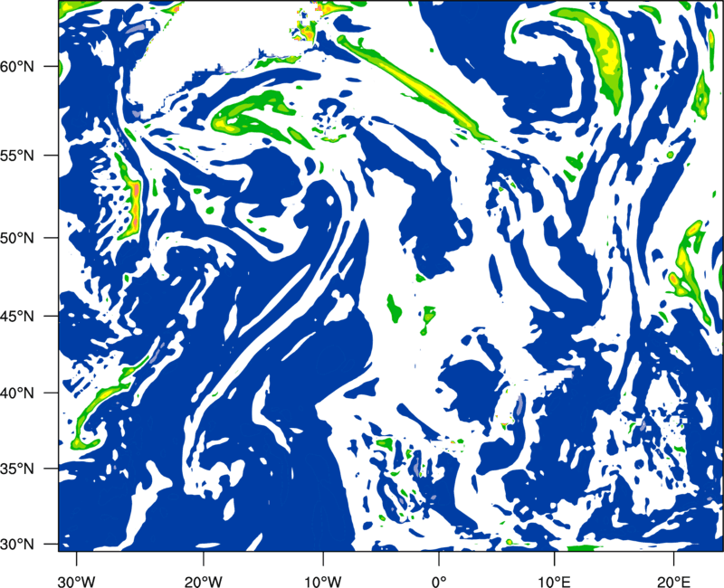Screen dimensions: 724x588
Task: Click the 30°N latitude label
Action: coord(17,545)
